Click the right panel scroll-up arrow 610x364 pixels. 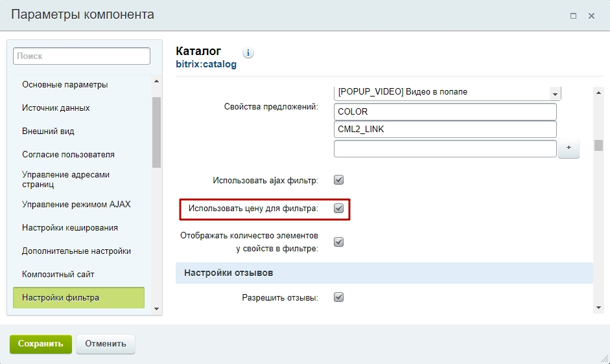pyautogui.click(x=599, y=93)
